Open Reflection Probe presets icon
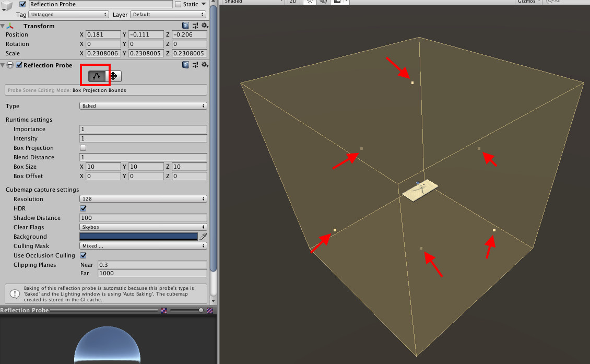 point(195,65)
